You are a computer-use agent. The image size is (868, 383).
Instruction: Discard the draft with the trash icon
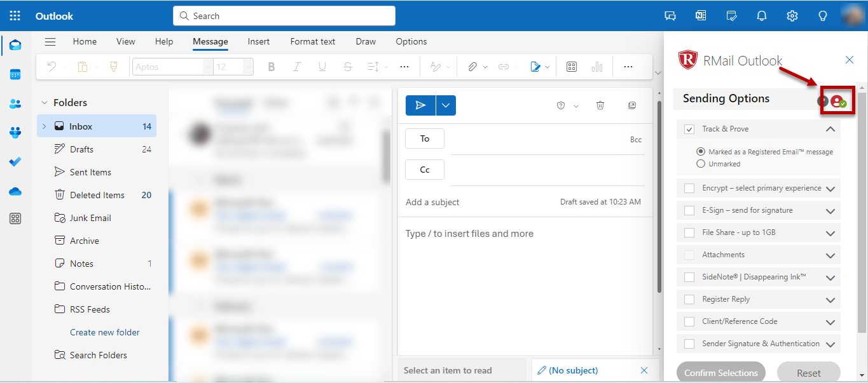600,105
